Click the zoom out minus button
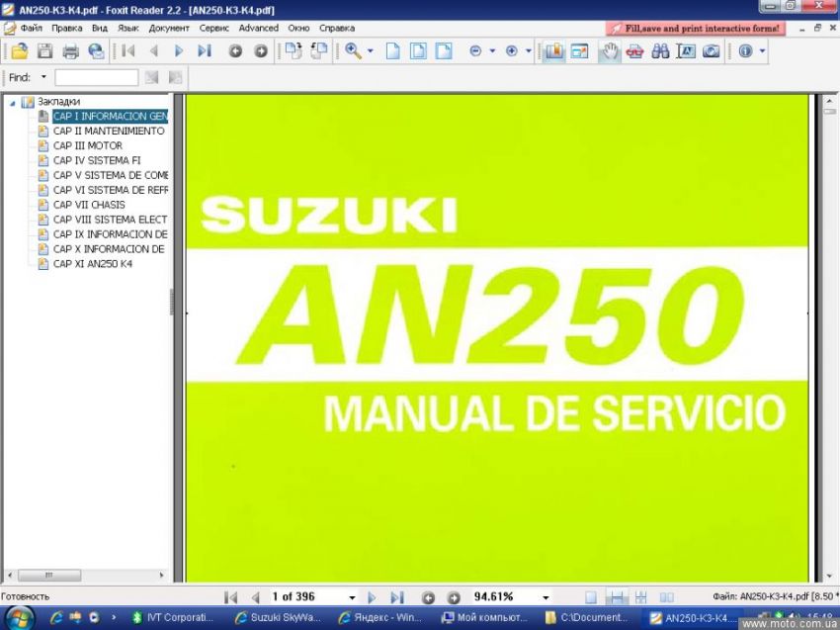Viewport: 840px width, 630px height. [x=475, y=51]
